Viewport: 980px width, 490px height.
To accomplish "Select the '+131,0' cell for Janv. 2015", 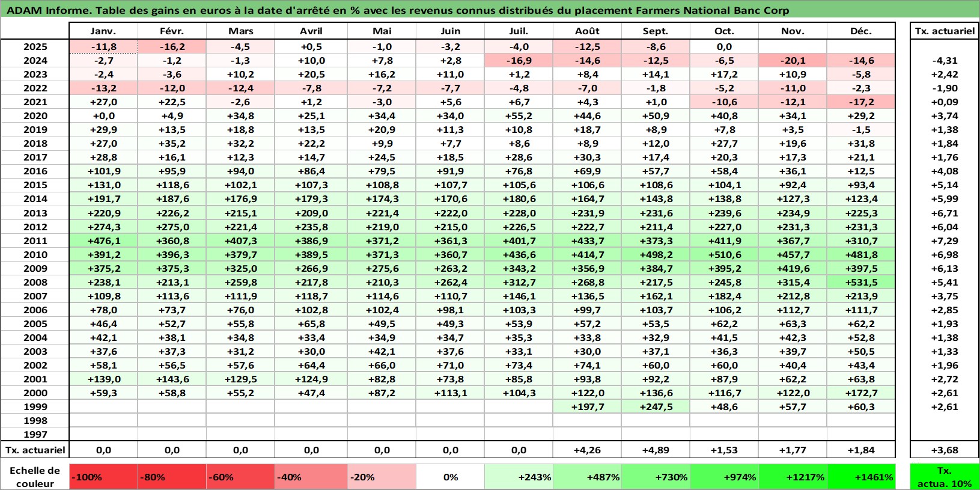I will (103, 185).
